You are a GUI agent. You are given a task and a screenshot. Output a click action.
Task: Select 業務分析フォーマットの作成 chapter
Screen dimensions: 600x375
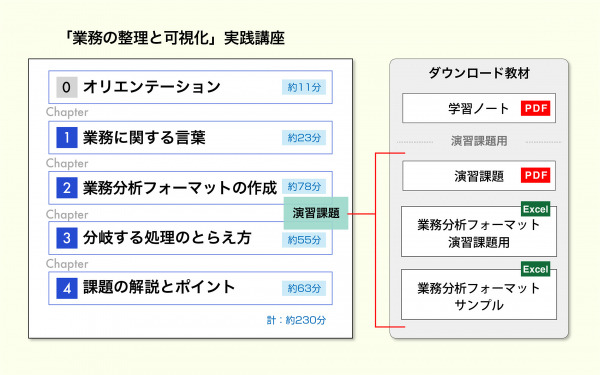click(x=190, y=188)
